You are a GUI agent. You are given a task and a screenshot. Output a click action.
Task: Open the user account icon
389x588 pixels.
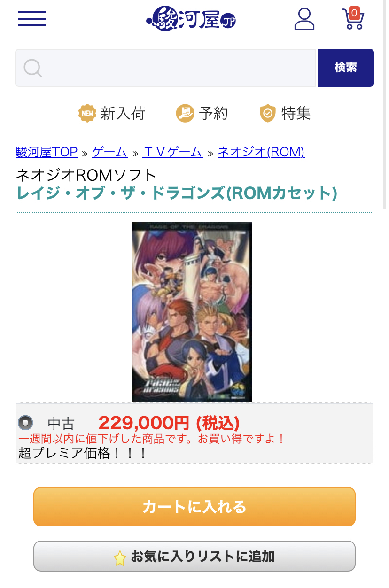304,19
